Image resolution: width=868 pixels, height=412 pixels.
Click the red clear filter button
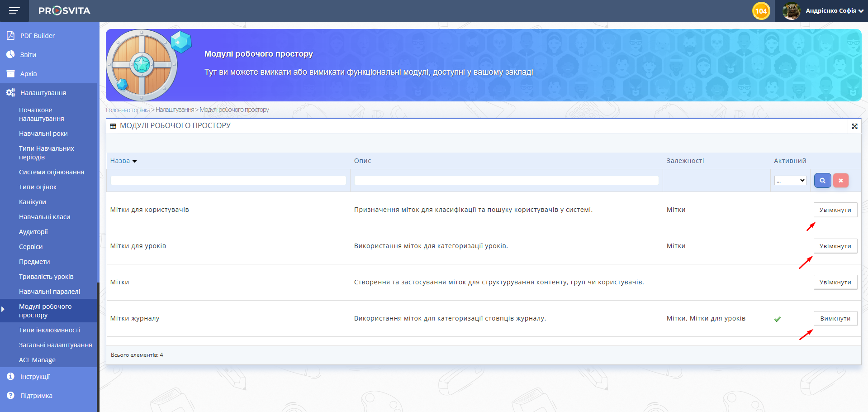coord(840,180)
